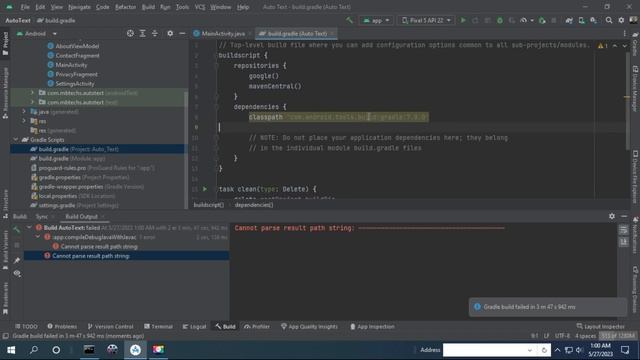Open the Pixel 5 API 22 device dropdown

(x=426, y=20)
